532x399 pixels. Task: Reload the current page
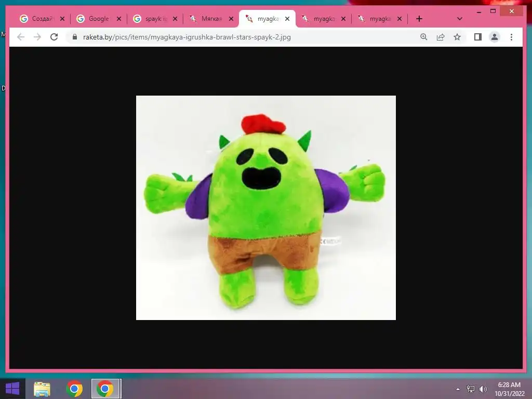(x=54, y=37)
